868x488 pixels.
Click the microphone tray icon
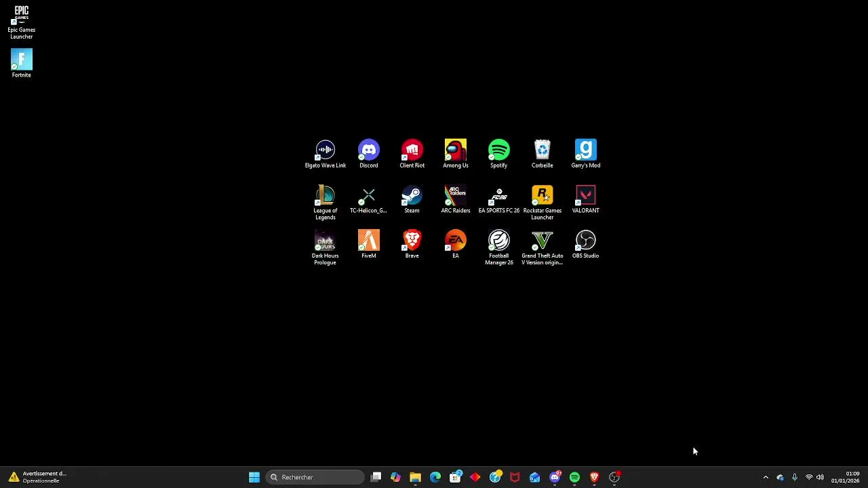[x=794, y=477]
